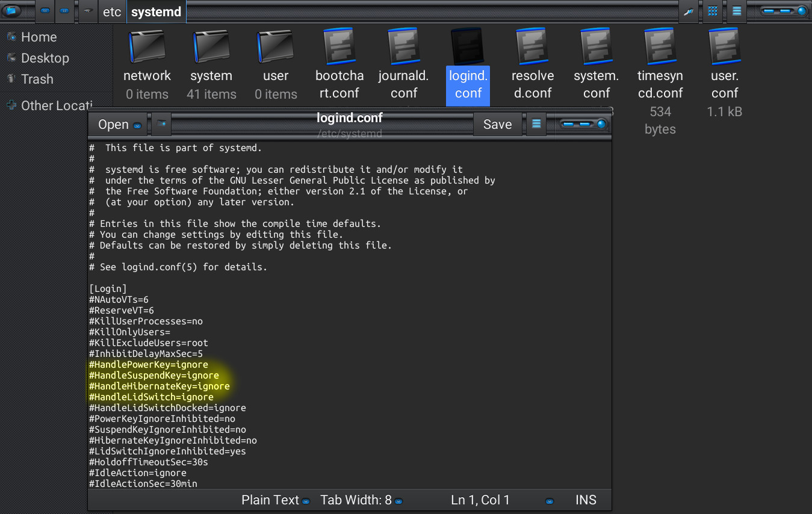Viewport: 812px width, 514px height.
Task: Place cursor on #NAutoVTs=6 line
Action: [x=119, y=300]
